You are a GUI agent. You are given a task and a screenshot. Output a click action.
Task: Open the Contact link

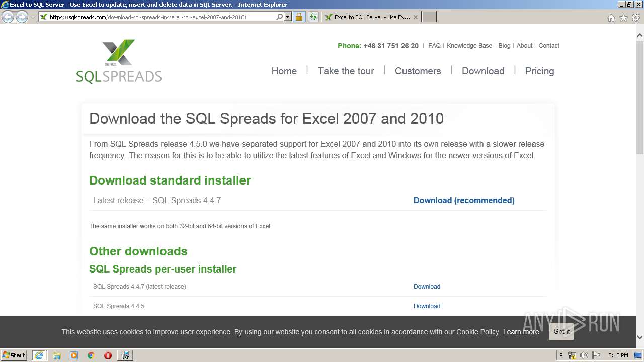point(549,46)
